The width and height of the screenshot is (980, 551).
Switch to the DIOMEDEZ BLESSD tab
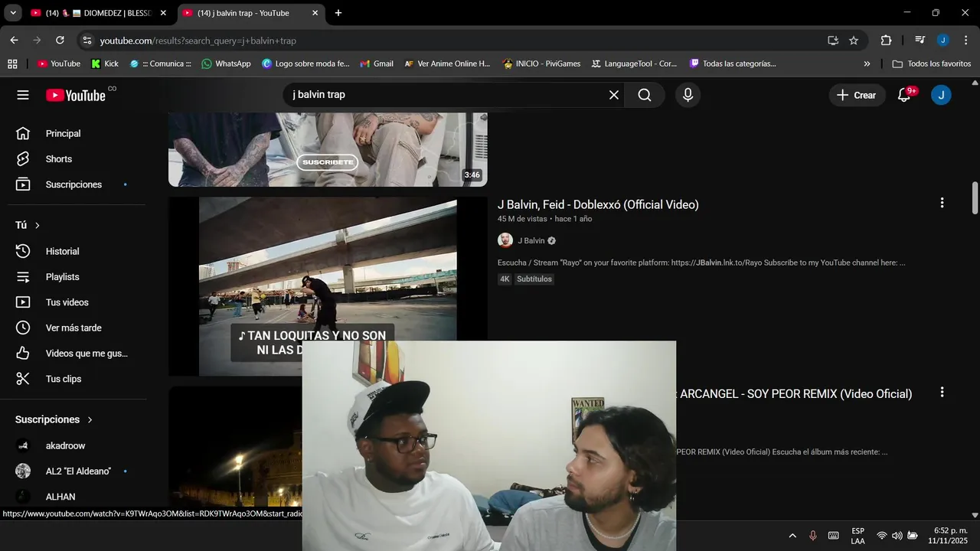pos(99,13)
